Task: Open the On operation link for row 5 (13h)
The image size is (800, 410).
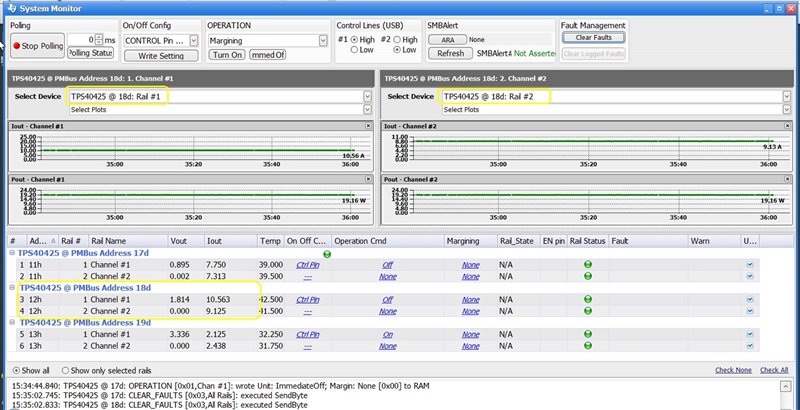Action: 388,334
